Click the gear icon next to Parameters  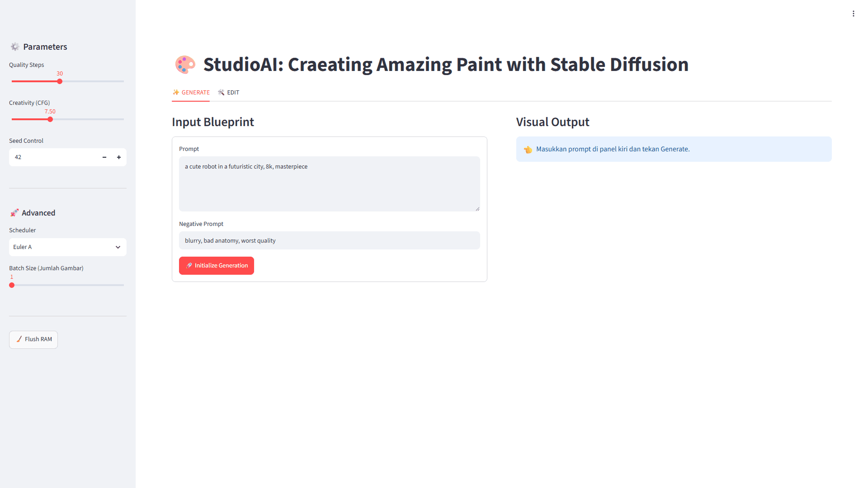click(15, 47)
